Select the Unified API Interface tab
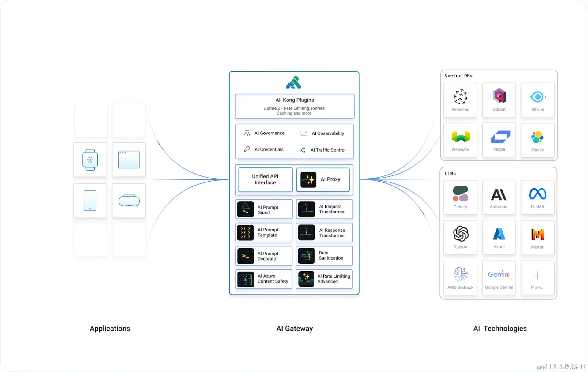Image resolution: width=588 pixels, height=372 pixels. [x=265, y=179]
